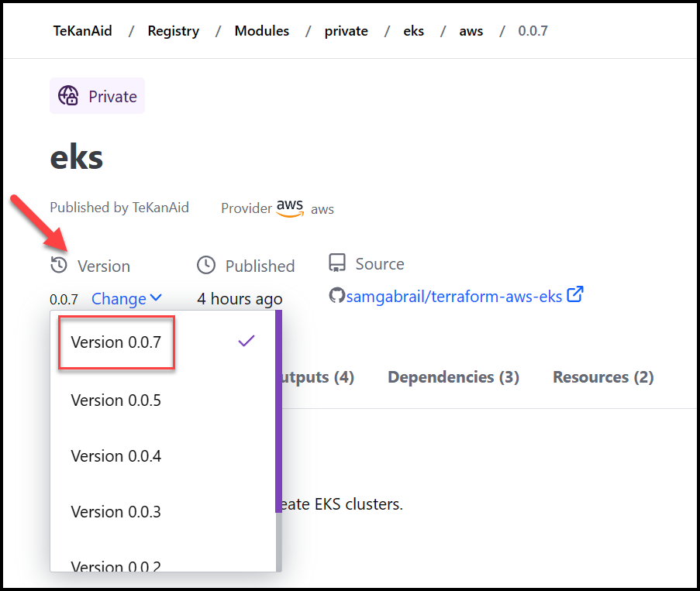Select Version 0.0.5 from the list
This screenshot has width=700, height=591.
pos(116,400)
